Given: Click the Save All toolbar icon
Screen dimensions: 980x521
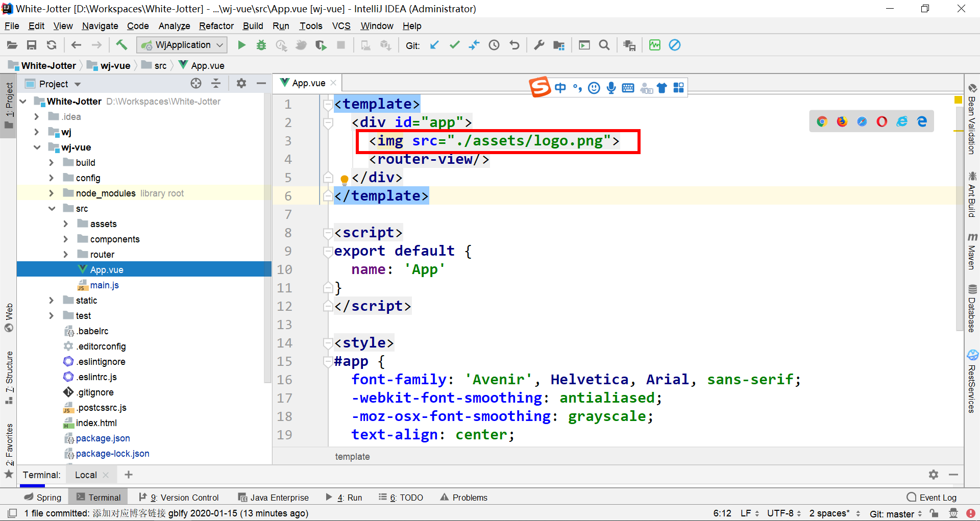Looking at the screenshot, I should point(32,45).
